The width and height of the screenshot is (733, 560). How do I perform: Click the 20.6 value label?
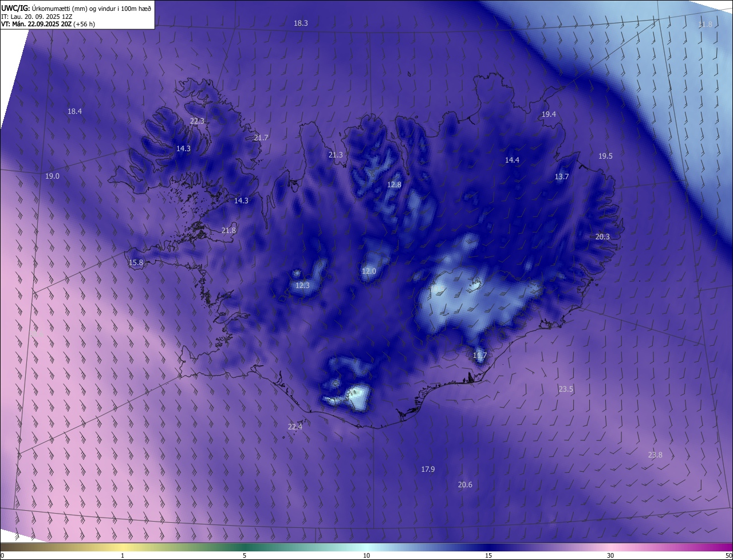click(x=465, y=485)
